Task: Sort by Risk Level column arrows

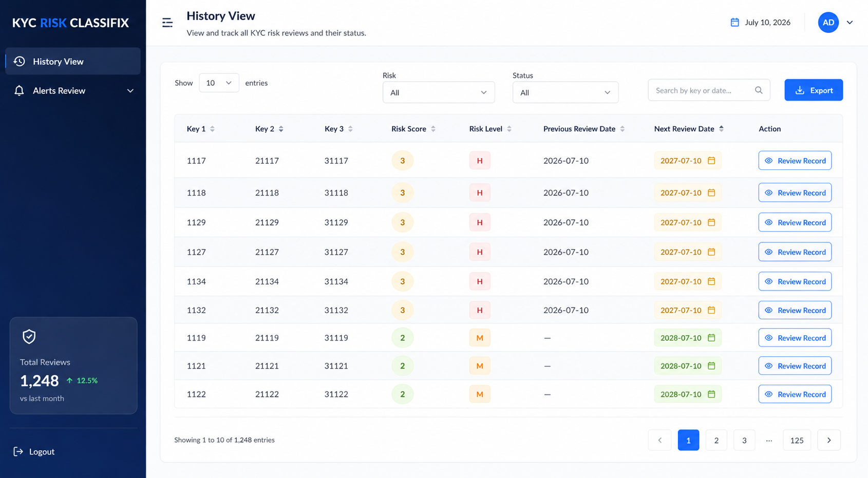Action: tap(509, 129)
